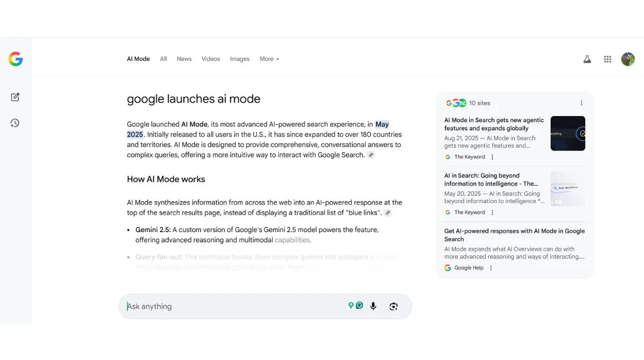Open "AI in Search: Going beyond information" article
The height and width of the screenshot is (360, 644).
(491, 179)
